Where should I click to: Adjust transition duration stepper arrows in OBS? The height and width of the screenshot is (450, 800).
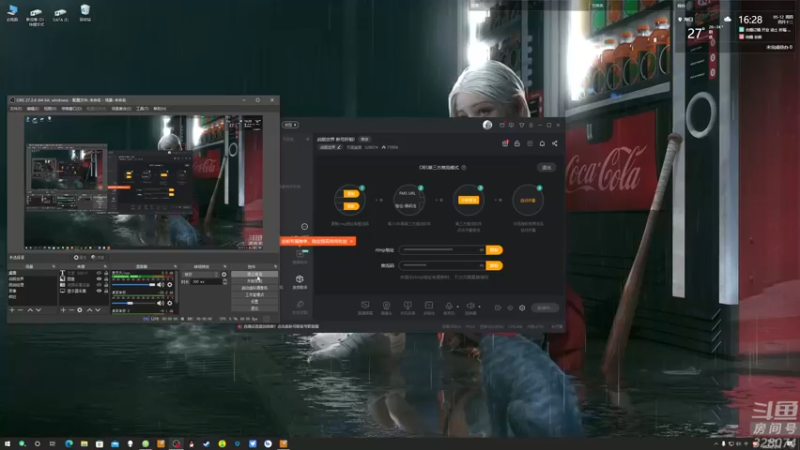(225, 282)
